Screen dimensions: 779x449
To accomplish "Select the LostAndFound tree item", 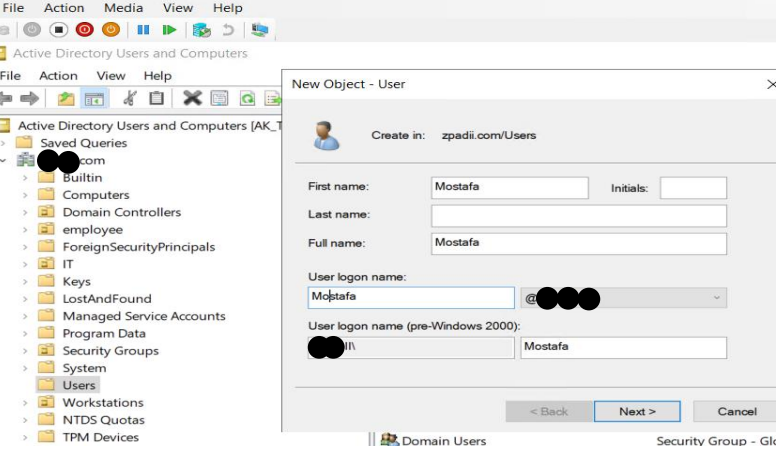I will coord(107,299).
